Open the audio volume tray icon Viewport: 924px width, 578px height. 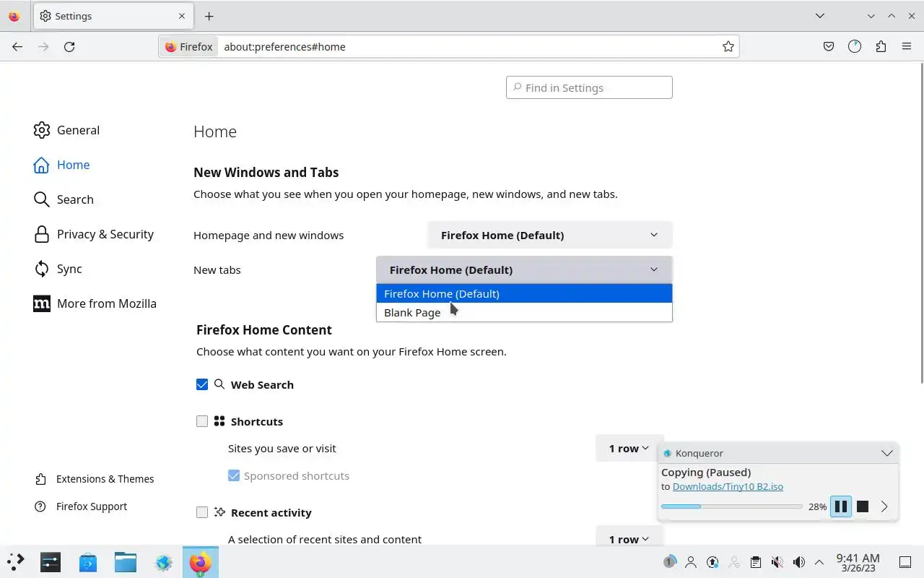[x=799, y=562]
